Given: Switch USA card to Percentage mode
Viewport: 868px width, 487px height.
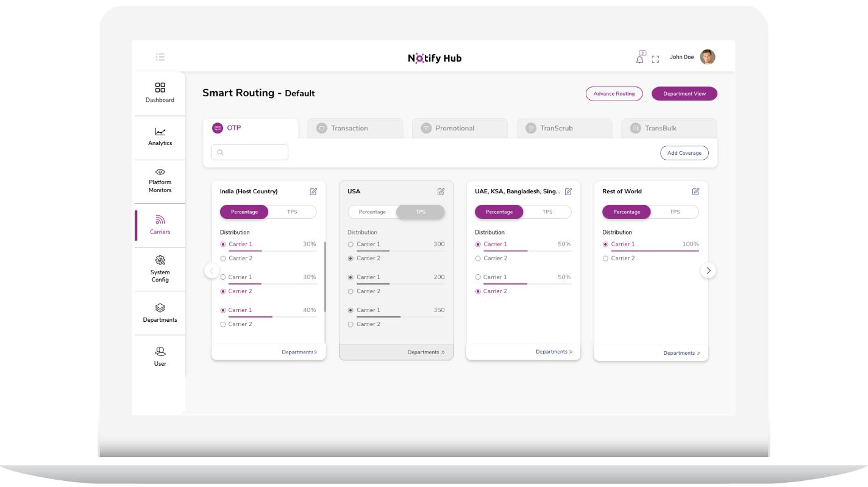Looking at the screenshot, I should point(372,212).
